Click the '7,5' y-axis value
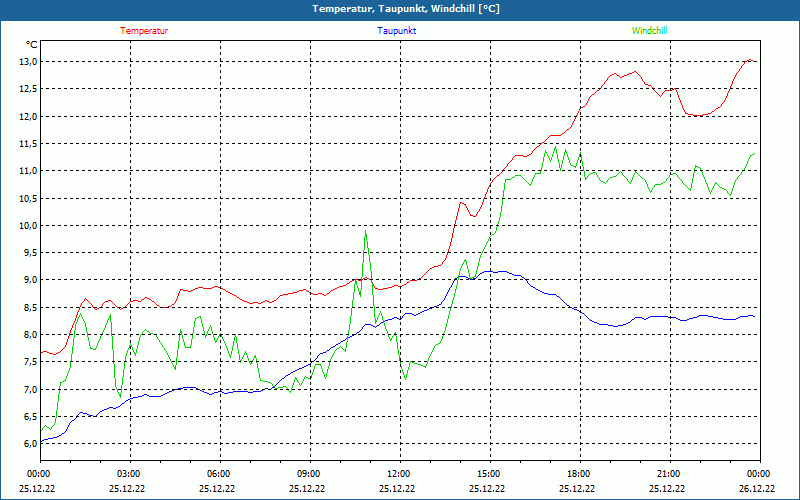Image resolution: width=800 pixels, height=500 pixels. click(30, 362)
